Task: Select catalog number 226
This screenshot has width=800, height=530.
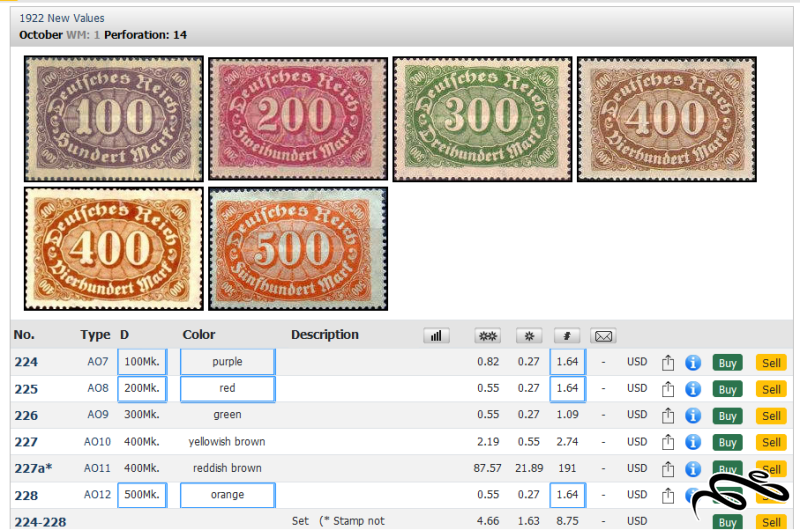Action: pyautogui.click(x=26, y=416)
